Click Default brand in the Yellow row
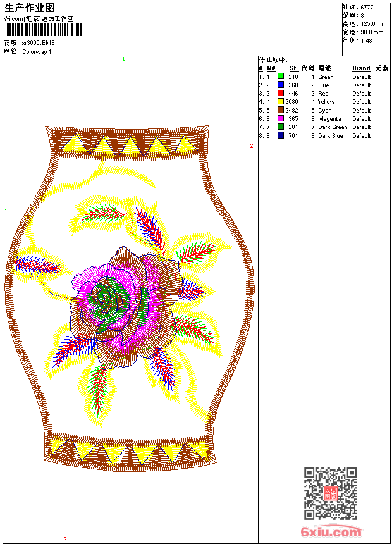 (362, 102)
